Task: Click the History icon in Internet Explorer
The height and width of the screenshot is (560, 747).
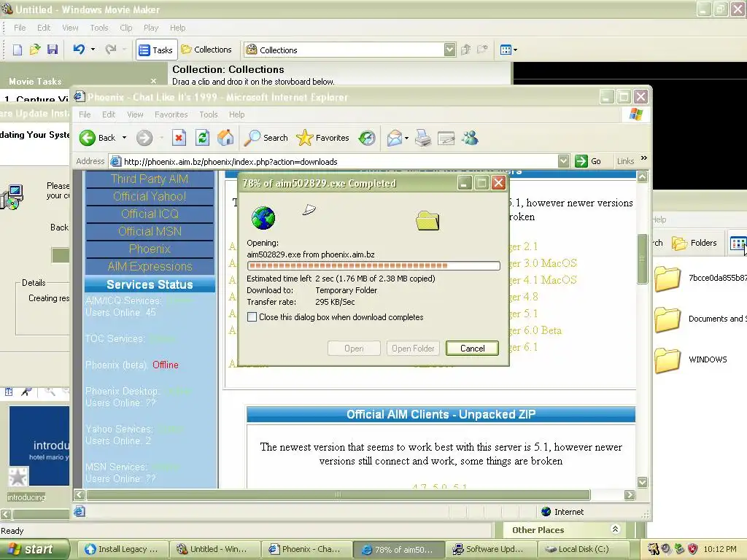Action: tap(367, 138)
